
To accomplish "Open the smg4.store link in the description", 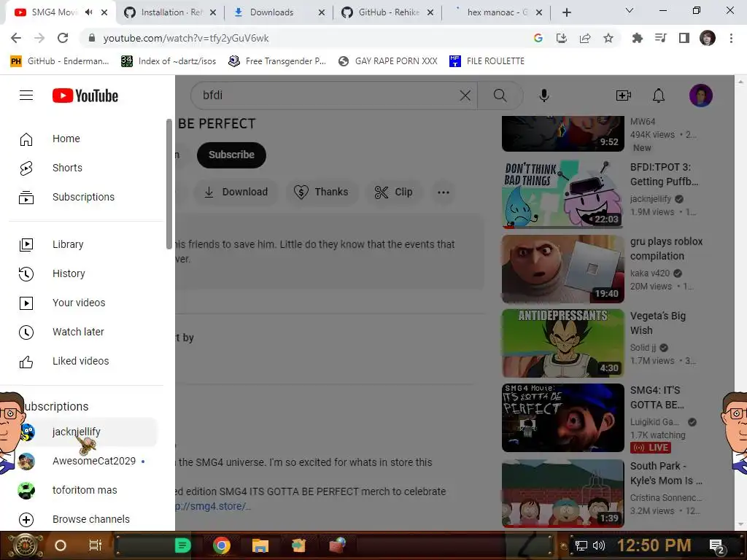I will (212, 506).
